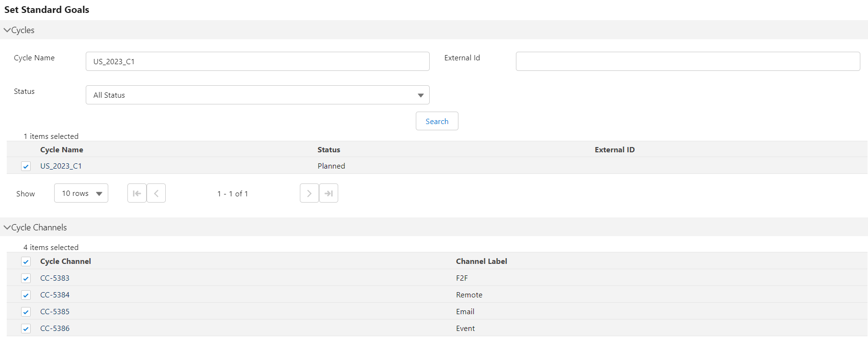Click the Cycle Name column header
The image size is (868, 341).
pyautogui.click(x=62, y=150)
